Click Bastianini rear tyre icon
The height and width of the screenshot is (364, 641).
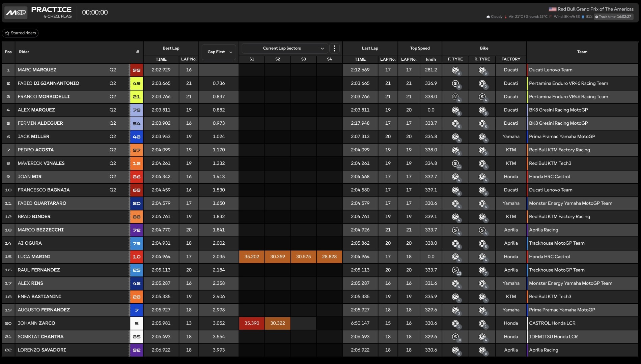point(482,297)
